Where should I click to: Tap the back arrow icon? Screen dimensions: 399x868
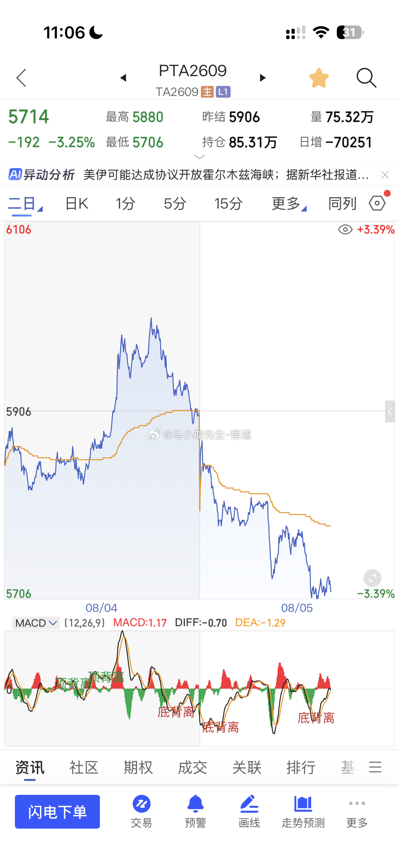[x=21, y=78]
